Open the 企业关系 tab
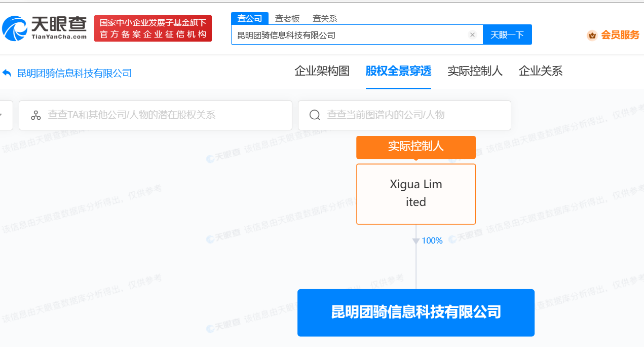Screen dimensions: 644x347 point(541,71)
